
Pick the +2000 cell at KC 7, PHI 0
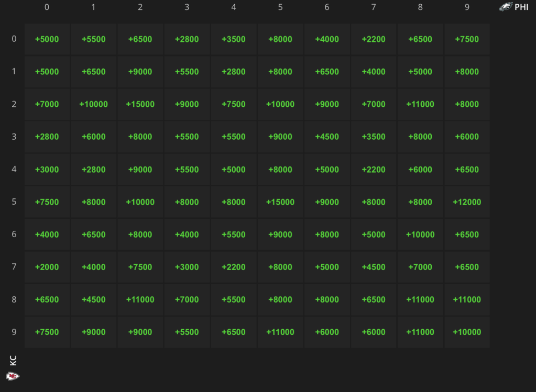(47, 267)
